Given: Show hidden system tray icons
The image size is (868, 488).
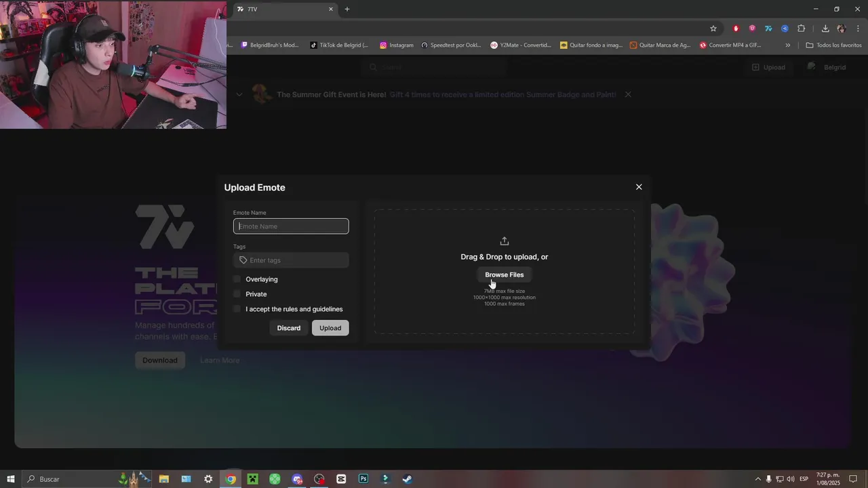Looking at the screenshot, I should tap(758, 479).
